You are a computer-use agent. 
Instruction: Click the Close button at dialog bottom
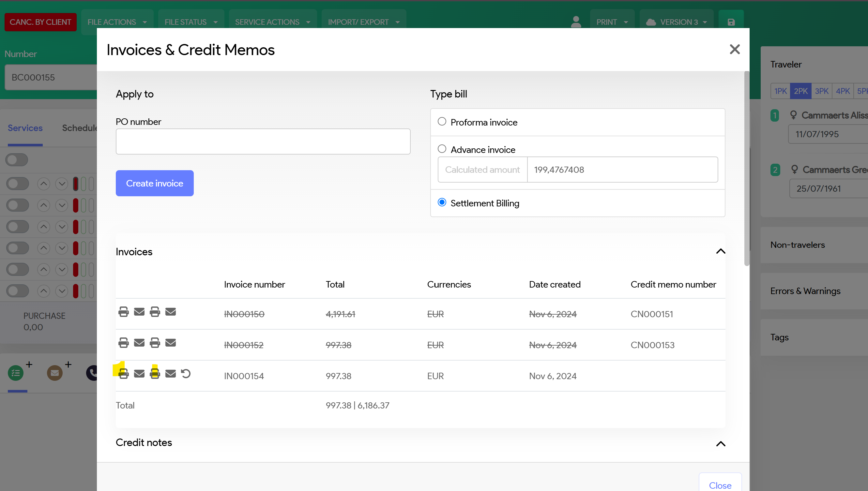[720, 485]
